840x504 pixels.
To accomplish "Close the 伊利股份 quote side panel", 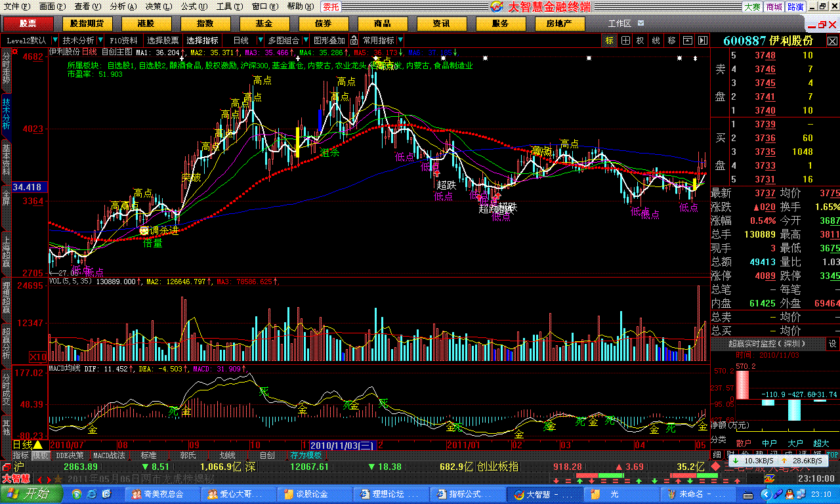I will point(833,40).
